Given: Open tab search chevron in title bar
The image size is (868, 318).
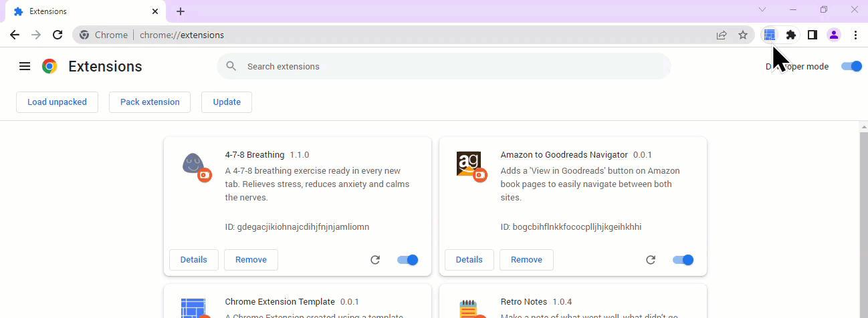Looking at the screenshot, I should pyautogui.click(x=762, y=9).
